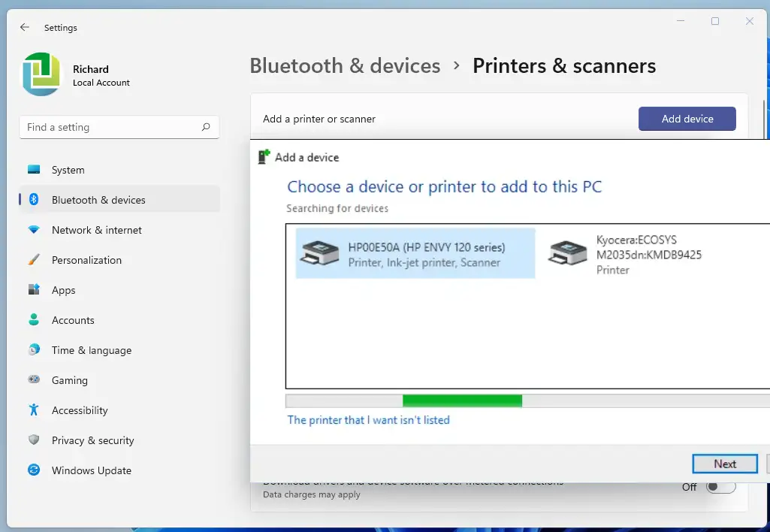770x532 pixels.
Task: Go to Privacy & security settings
Action: pyautogui.click(x=119, y=440)
